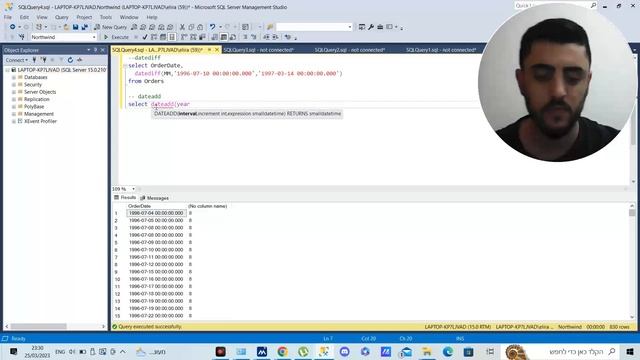The image size is (640, 360).
Task: Open the Edit menu
Action: pyautogui.click(x=24, y=17)
